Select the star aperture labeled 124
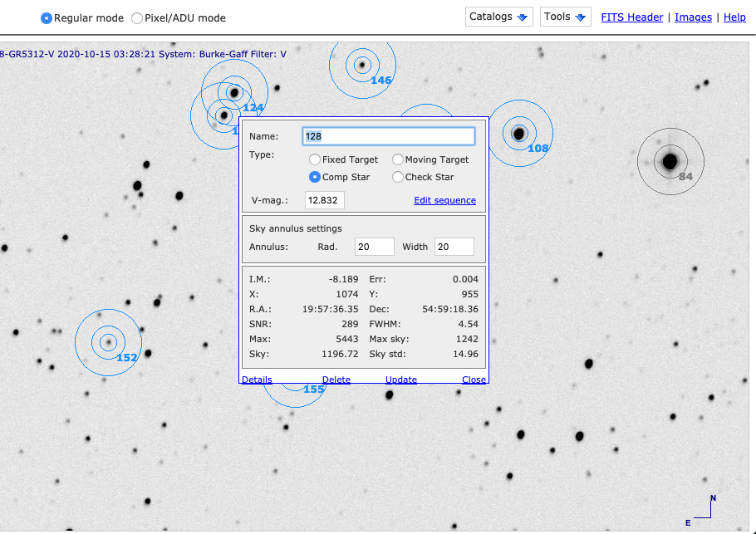 click(235, 92)
